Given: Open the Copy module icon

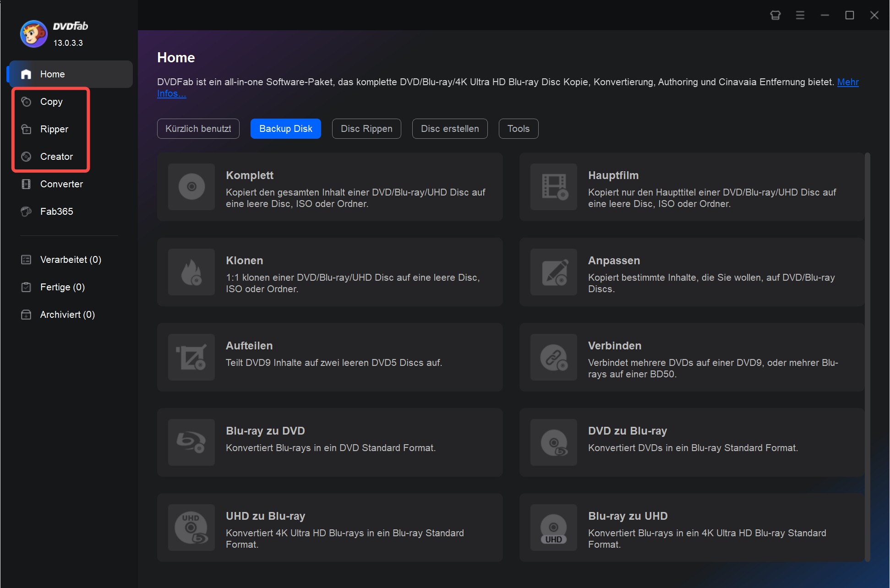Looking at the screenshot, I should [x=26, y=102].
